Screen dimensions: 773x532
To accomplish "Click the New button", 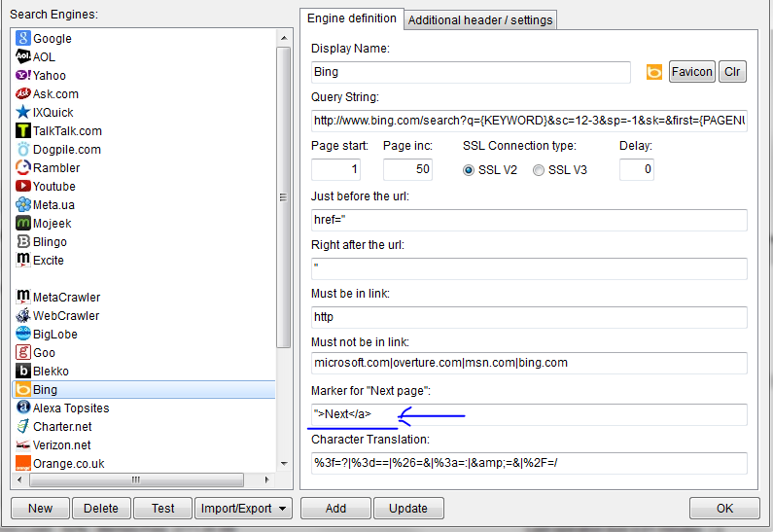I will tap(41, 509).
